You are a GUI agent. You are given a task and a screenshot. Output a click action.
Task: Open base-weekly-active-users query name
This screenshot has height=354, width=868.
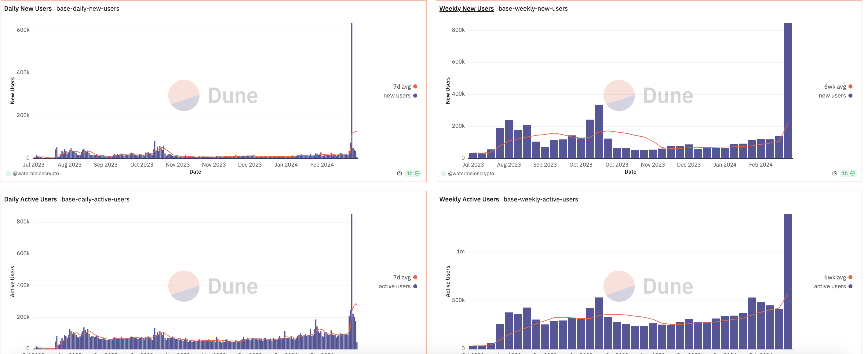(x=541, y=199)
